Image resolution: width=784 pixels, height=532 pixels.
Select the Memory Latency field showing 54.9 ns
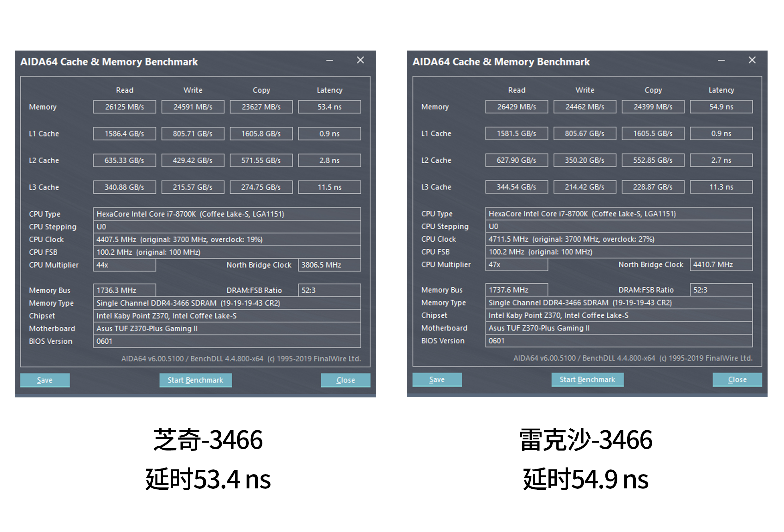coord(721,106)
